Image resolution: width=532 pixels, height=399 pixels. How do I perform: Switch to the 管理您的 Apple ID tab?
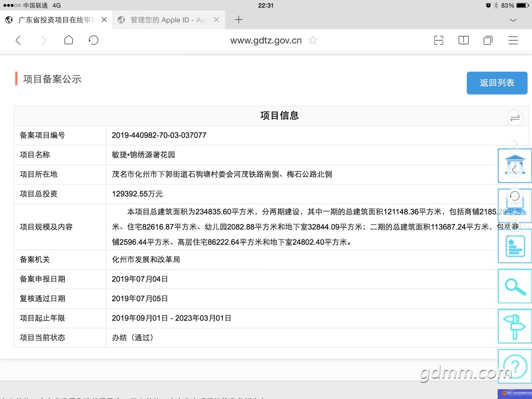[166, 20]
